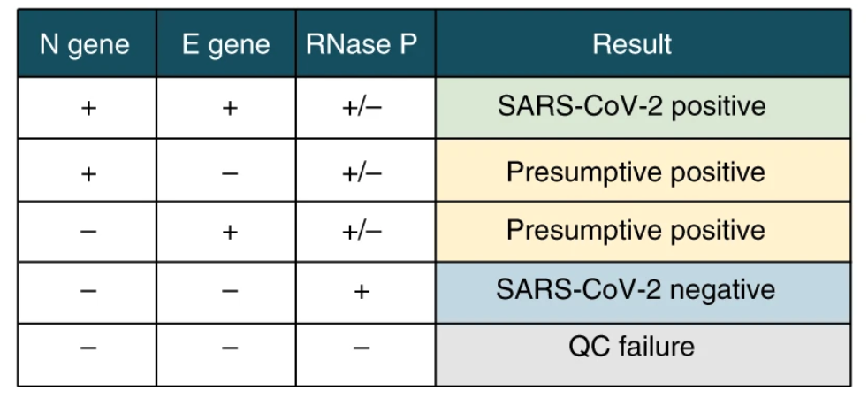
Task: Click the "N gene" column header
Action: [x=85, y=44]
